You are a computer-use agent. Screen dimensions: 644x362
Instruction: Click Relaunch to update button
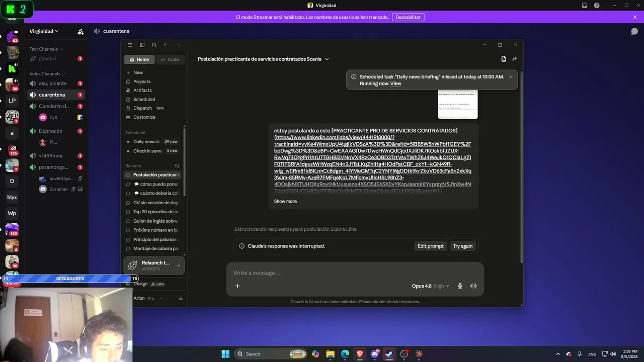(x=154, y=265)
